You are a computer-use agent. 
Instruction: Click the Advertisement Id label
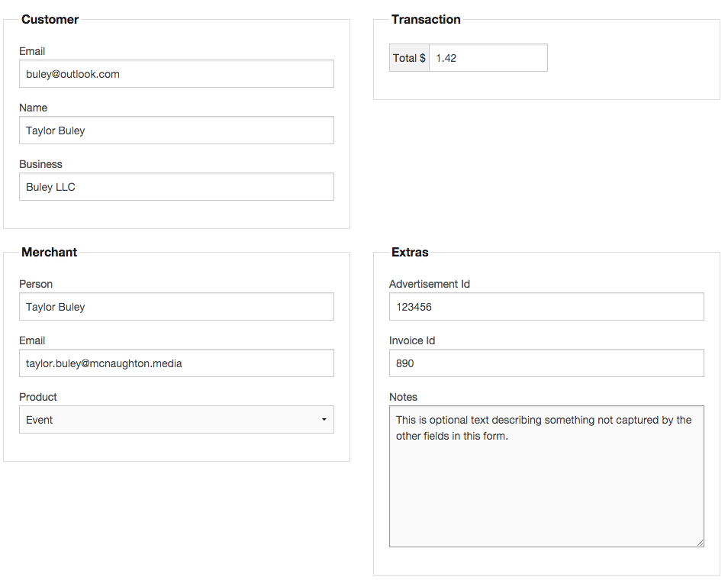pos(430,284)
